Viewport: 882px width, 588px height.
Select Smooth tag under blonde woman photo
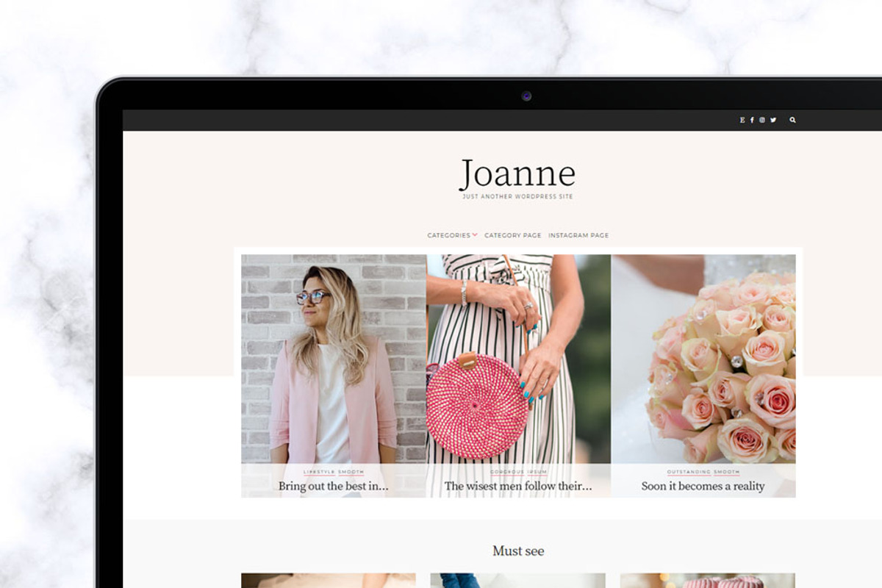[x=351, y=472]
